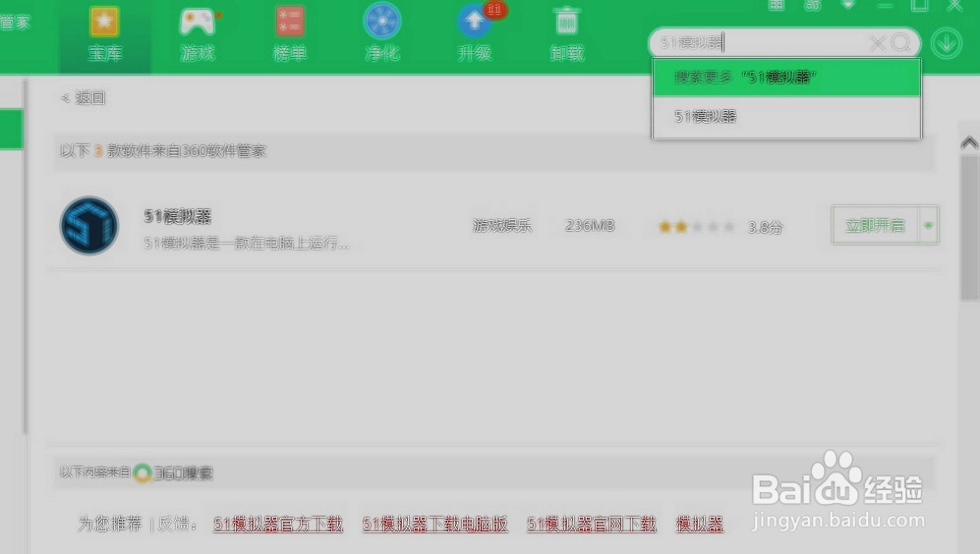The height and width of the screenshot is (554, 980).
Task: Open the 51模拟器官方下载 link
Action: 278,524
